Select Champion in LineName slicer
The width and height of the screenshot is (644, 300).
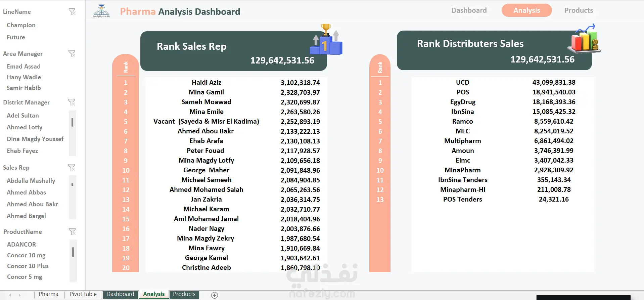click(21, 25)
